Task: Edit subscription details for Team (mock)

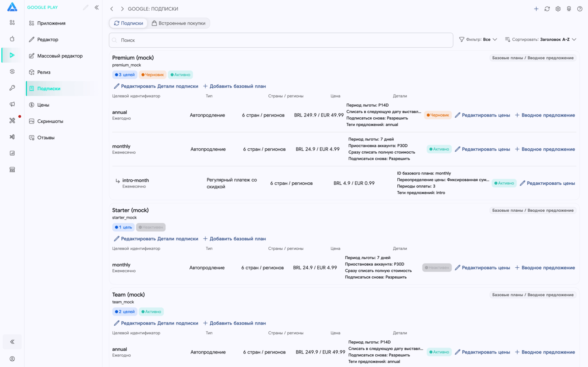Action: tap(156, 323)
